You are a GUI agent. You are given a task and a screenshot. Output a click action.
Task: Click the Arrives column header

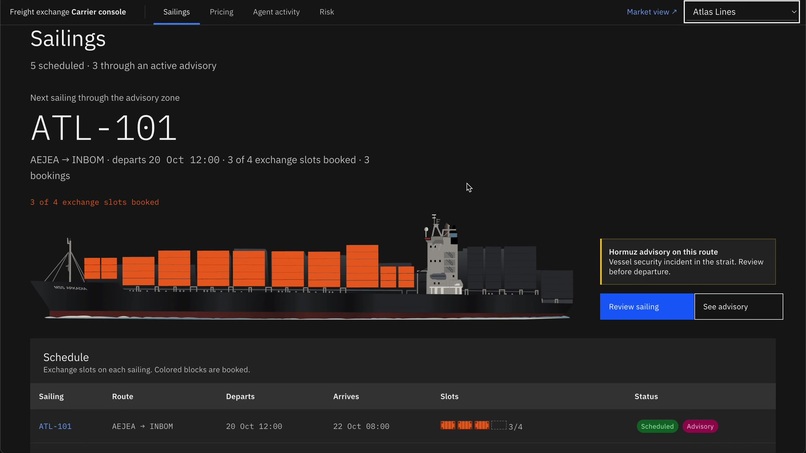pos(346,396)
